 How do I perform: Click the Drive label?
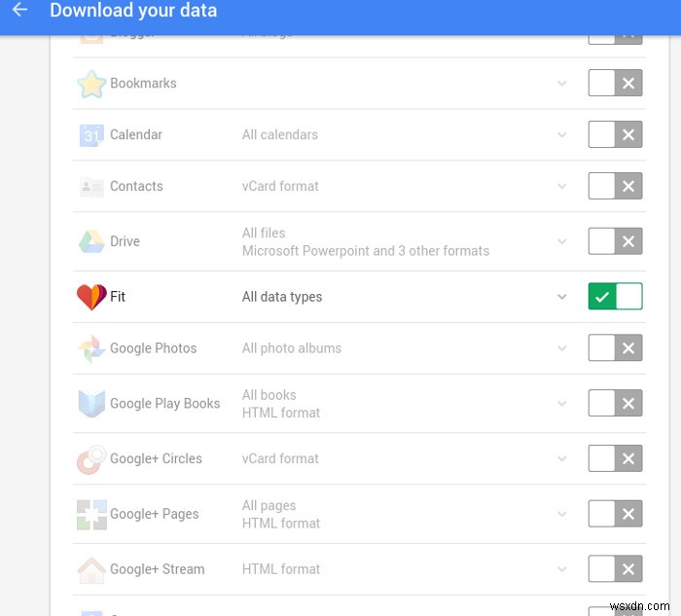[x=125, y=241]
